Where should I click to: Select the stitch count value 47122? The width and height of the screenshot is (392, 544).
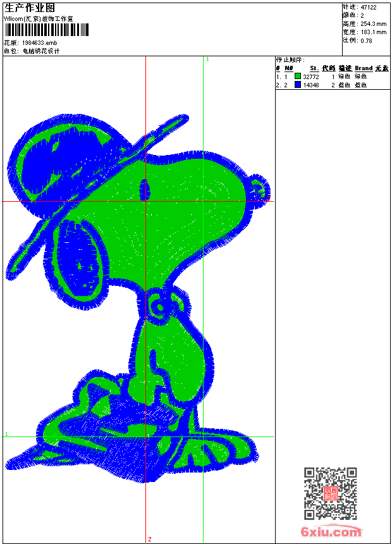[x=369, y=8]
